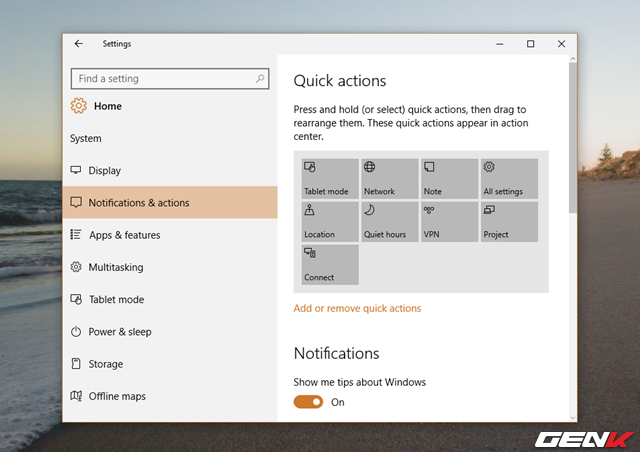The image size is (640, 452).
Task: Click the Home gear icon
Action: click(x=78, y=106)
